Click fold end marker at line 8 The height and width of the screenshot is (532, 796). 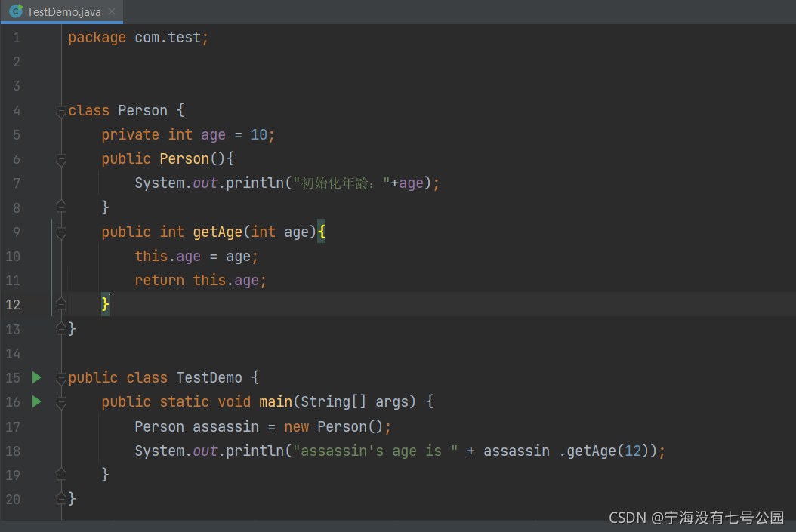pos(61,207)
